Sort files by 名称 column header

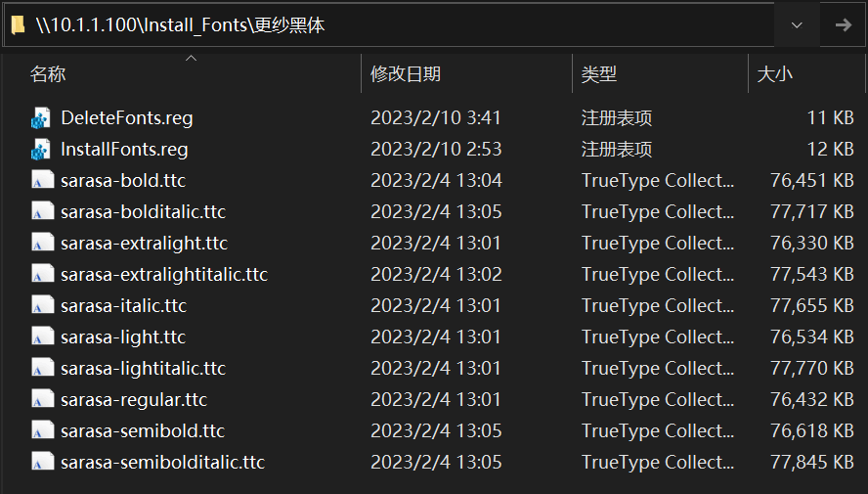[x=49, y=74]
